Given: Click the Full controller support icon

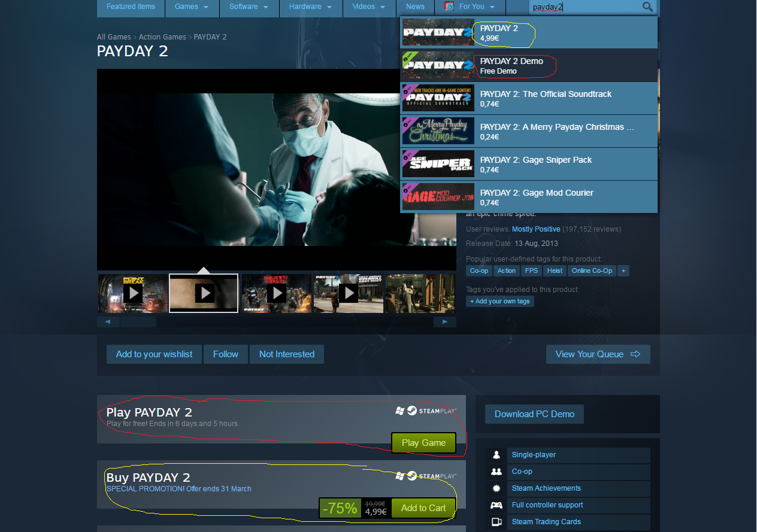Looking at the screenshot, I should point(496,505).
